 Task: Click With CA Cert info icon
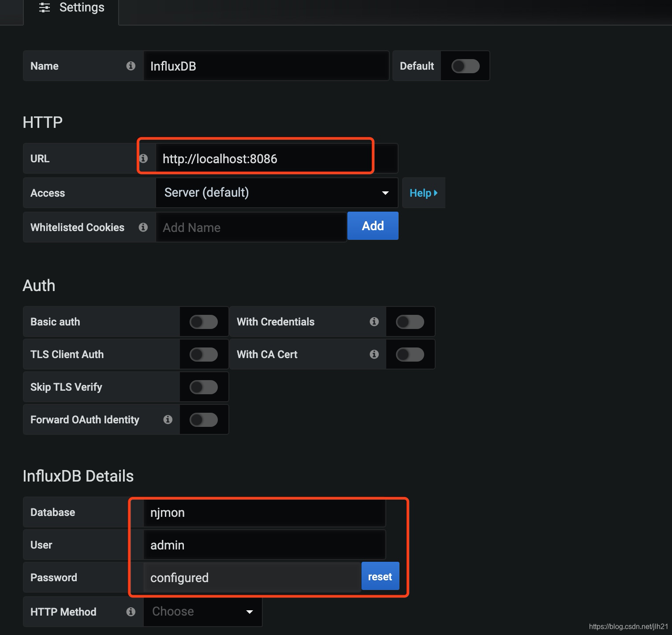coord(374,354)
